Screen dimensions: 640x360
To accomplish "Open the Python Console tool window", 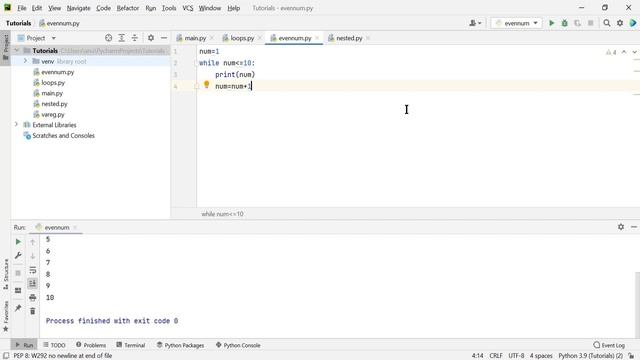I will [238, 345].
